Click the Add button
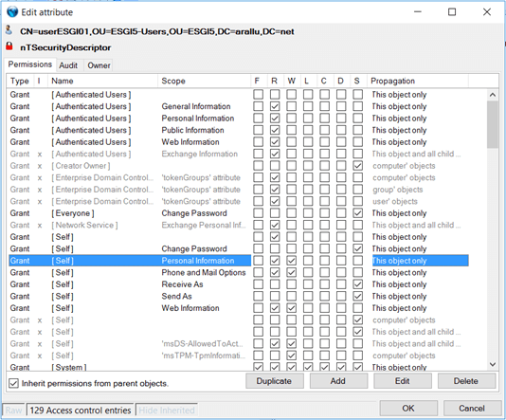506x420 pixels. [x=338, y=381]
